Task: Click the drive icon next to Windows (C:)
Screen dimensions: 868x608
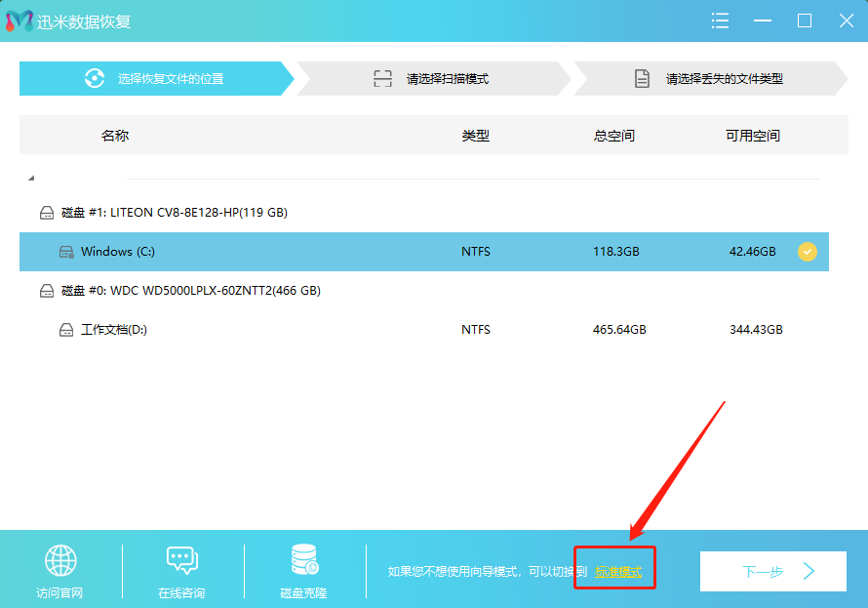Action: coord(66,252)
